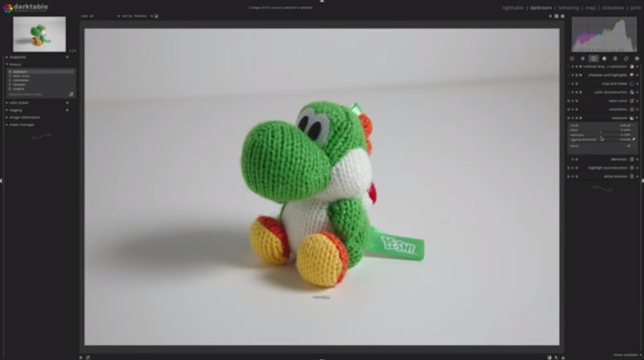Show favorite modules group star icon
This screenshot has width=644, height=360.
point(583,59)
